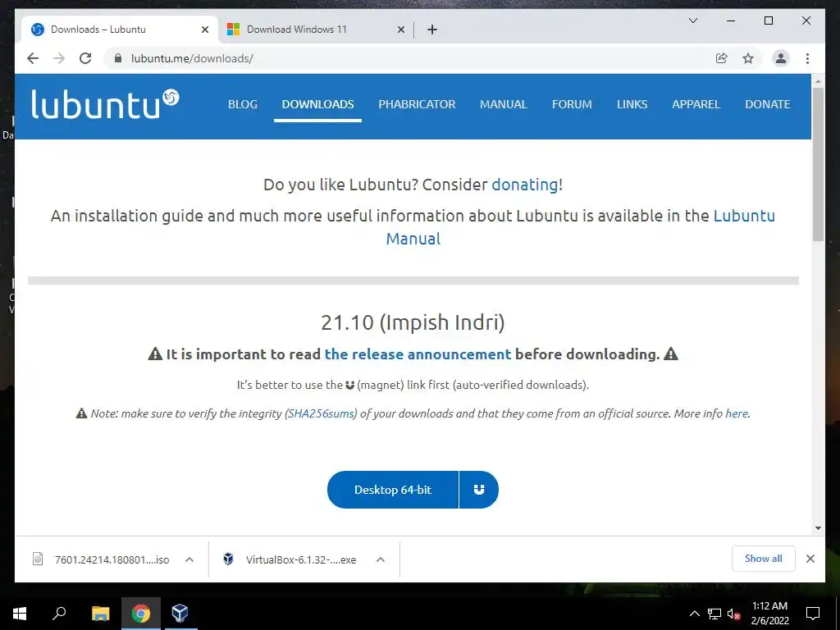The width and height of the screenshot is (840, 630).
Task: Click the taskbar clock showing 1:12 AM
Action: [x=769, y=614]
